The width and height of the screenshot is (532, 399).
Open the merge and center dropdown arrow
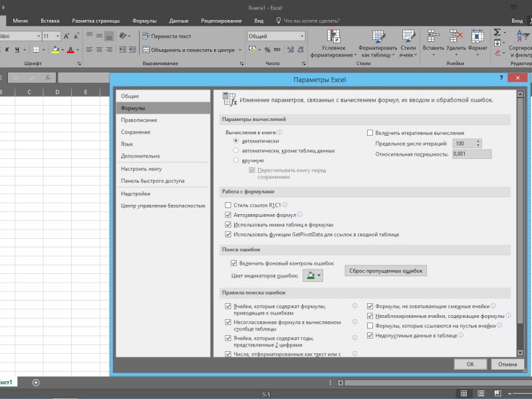coord(240,50)
